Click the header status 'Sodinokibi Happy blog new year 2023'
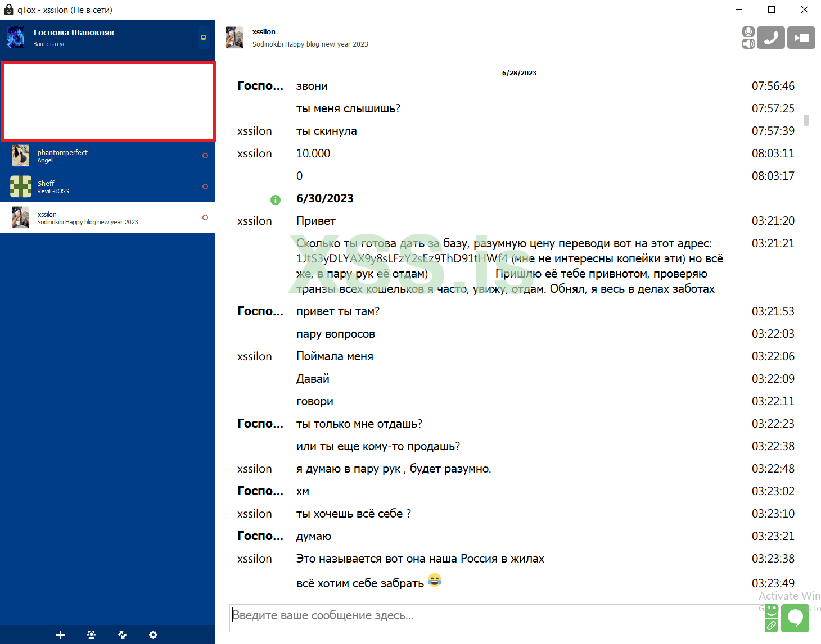This screenshot has height=644, width=821. click(x=310, y=44)
